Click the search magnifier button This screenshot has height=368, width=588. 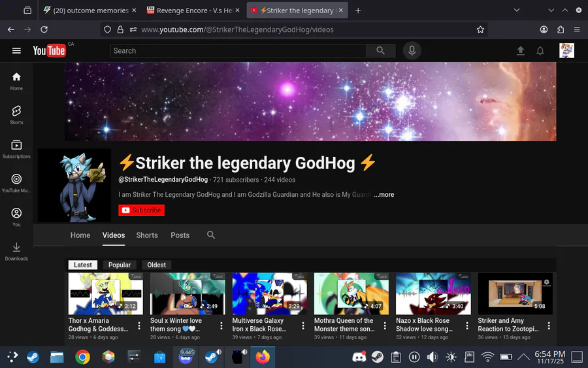tap(380, 50)
